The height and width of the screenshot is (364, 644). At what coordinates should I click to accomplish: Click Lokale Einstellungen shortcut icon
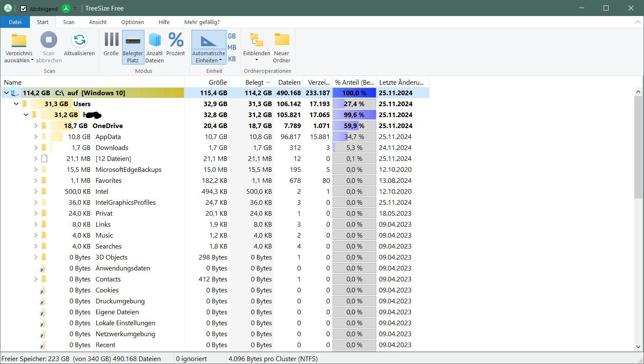[x=43, y=323]
